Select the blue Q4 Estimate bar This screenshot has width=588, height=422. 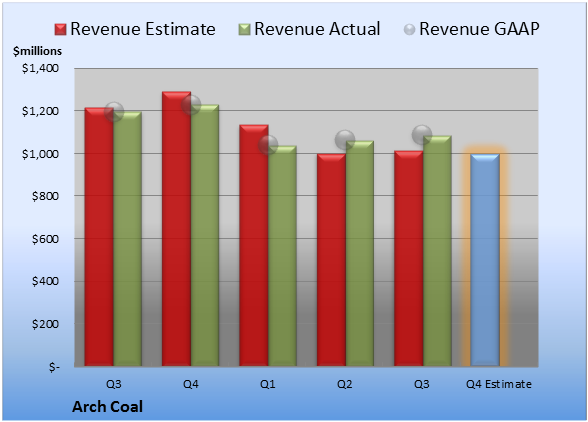485,260
